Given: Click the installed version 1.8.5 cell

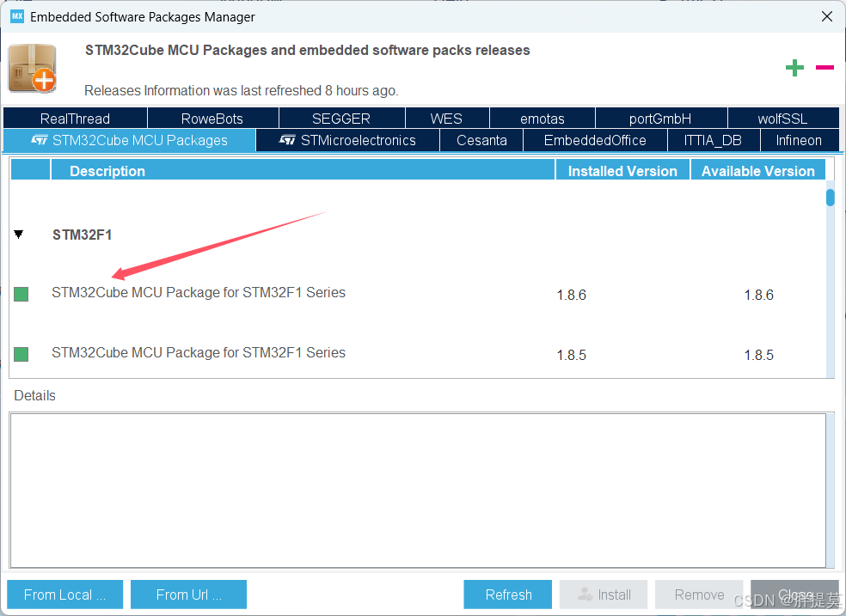Looking at the screenshot, I should (x=572, y=355).
